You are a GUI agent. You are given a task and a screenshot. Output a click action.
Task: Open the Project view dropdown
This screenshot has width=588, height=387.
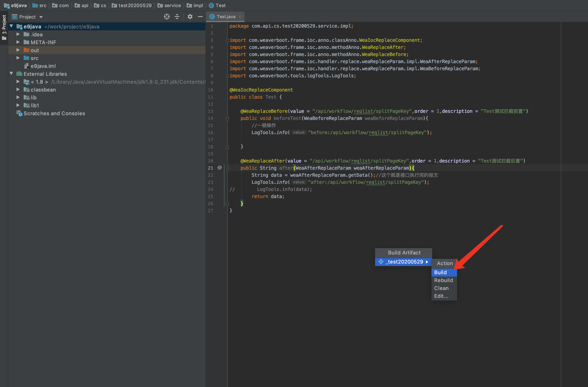tap(41, 17)
